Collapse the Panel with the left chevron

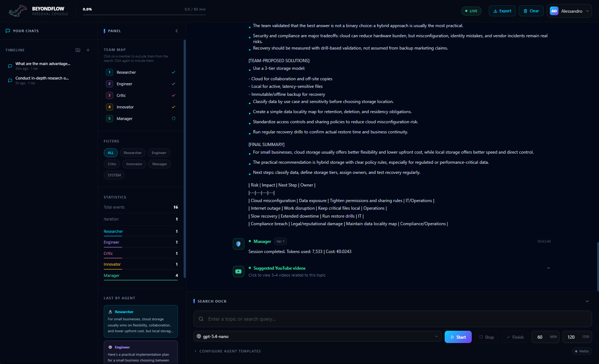point(177,31)
